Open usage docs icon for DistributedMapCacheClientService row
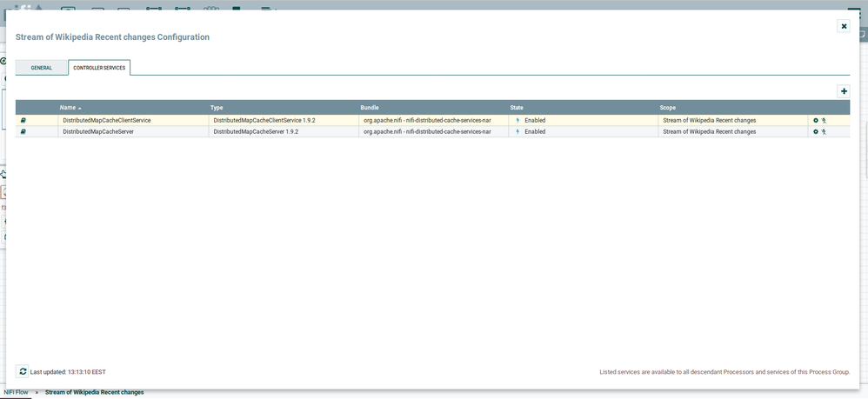Screen dimensions: 868x399 click(23, 120)
